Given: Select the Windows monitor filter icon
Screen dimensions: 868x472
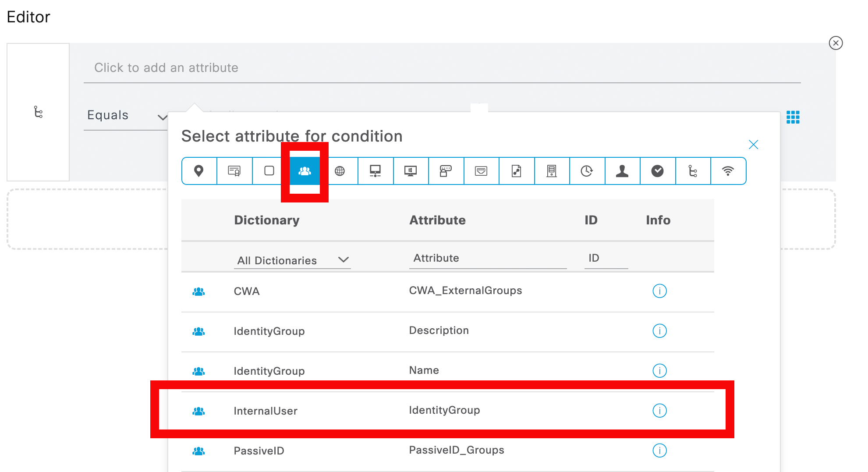Looking at the screenshot, I should click(411, 171).
